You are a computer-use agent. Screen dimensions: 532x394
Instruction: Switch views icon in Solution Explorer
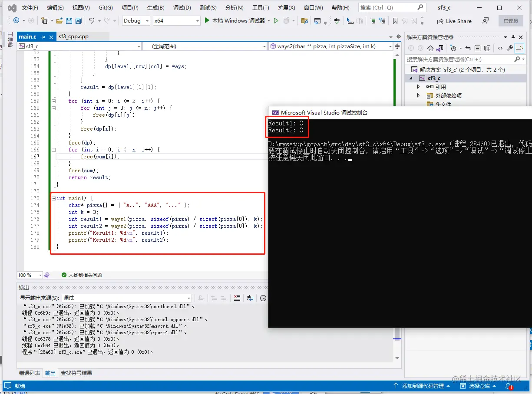pos(440,48)
